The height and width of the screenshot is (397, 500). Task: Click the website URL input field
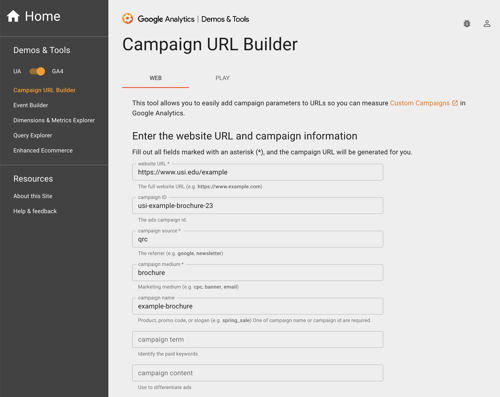point(258,172)
